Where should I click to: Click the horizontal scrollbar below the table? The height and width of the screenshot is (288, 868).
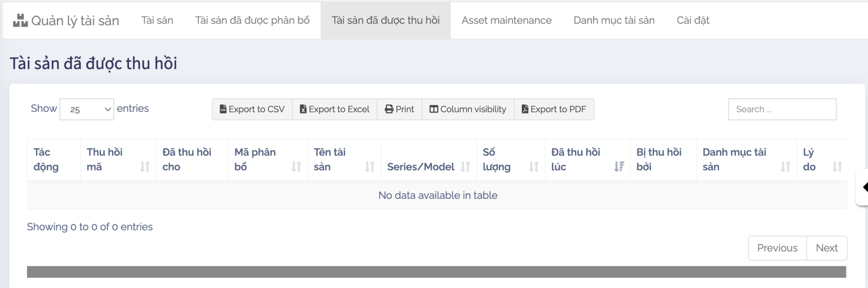click(436, 272)
